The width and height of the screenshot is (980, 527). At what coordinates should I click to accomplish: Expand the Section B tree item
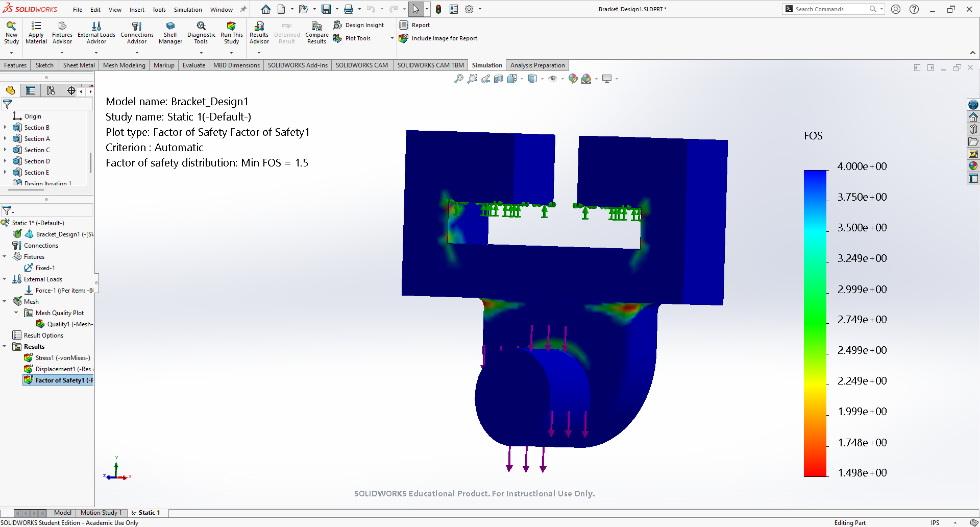pos(5,128)
